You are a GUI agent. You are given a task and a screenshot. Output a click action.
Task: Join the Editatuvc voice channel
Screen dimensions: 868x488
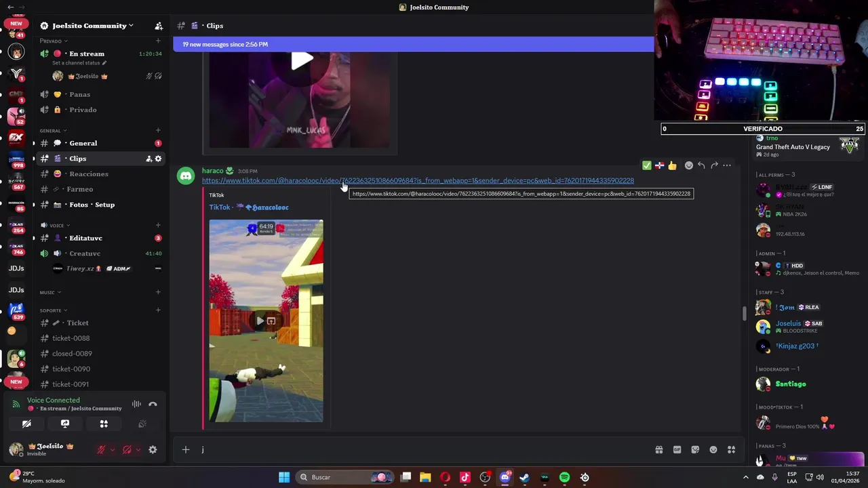tap(100, 238)
